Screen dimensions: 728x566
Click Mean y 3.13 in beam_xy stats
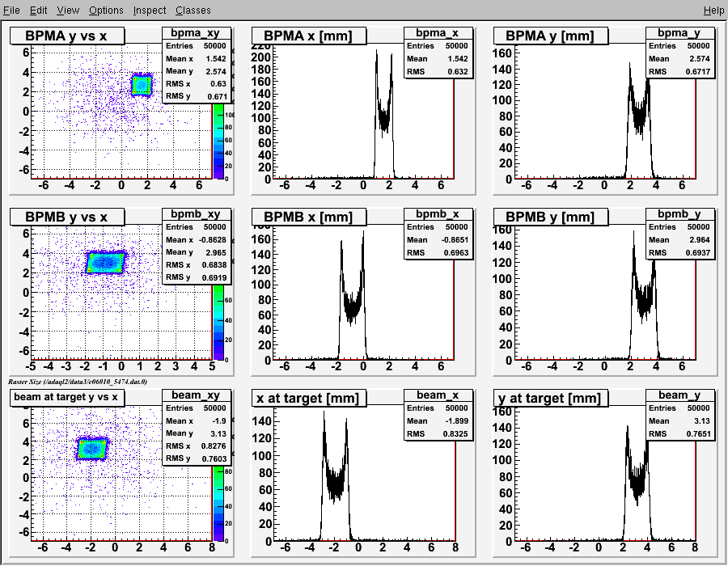[x=197, y=433]
